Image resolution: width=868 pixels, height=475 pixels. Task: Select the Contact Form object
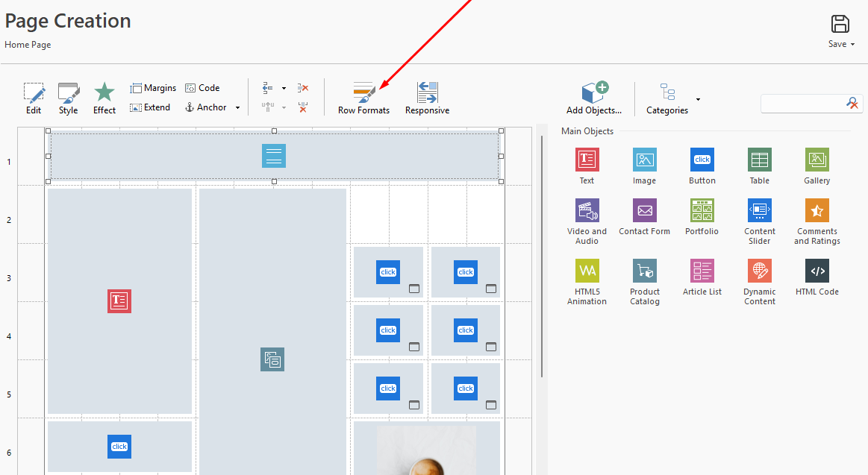644,211
